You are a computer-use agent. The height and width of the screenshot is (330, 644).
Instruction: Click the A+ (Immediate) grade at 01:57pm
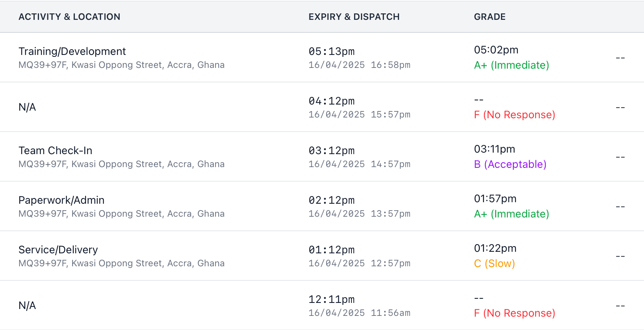(x=511, y=214)
